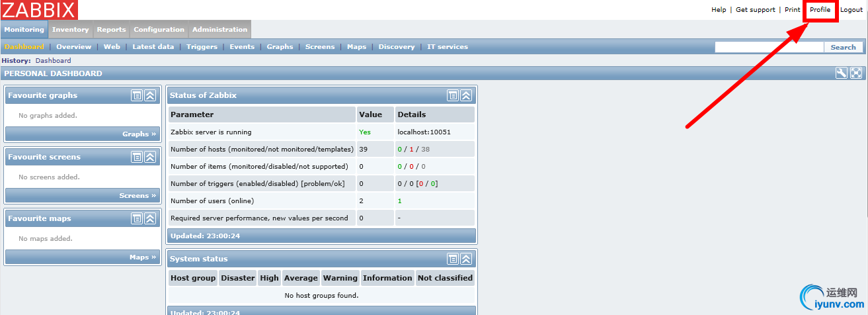Open dashboard configuration wrench icon
The image size is (868, 315).
point(842,73)
